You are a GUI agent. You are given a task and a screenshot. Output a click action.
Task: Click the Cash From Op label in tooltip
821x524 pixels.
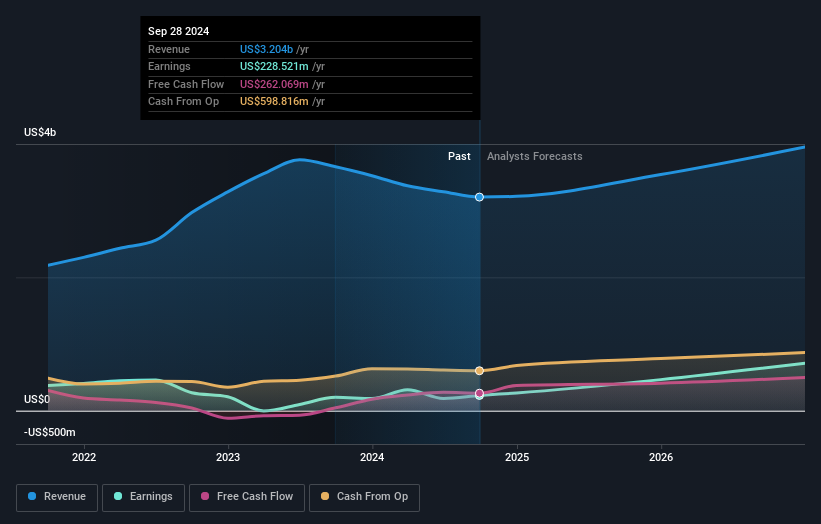(x=183, y=102)
